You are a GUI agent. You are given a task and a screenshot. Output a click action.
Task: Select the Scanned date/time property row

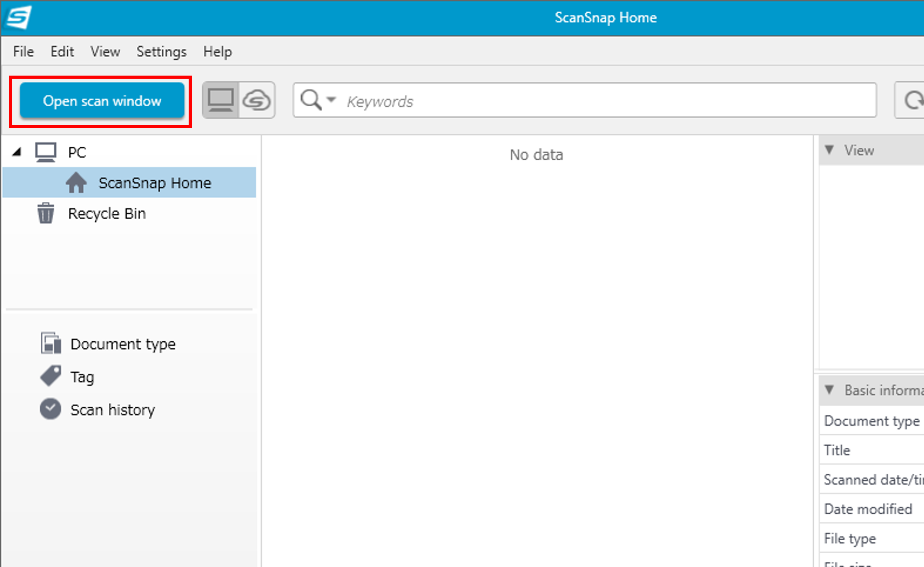pos(871,479)
